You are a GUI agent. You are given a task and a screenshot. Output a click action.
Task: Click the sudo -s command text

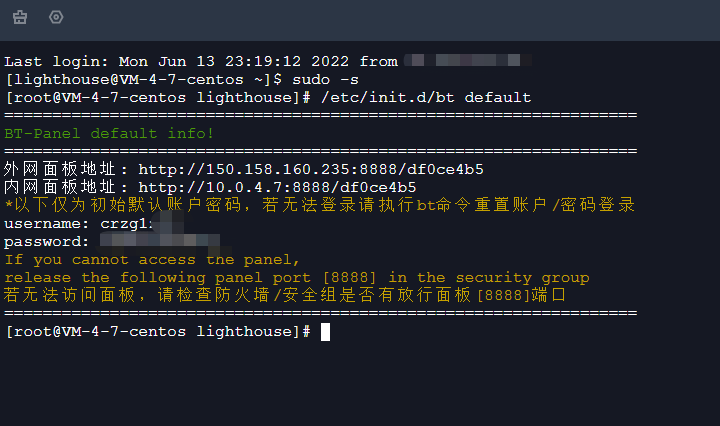[x=325, y=79]
